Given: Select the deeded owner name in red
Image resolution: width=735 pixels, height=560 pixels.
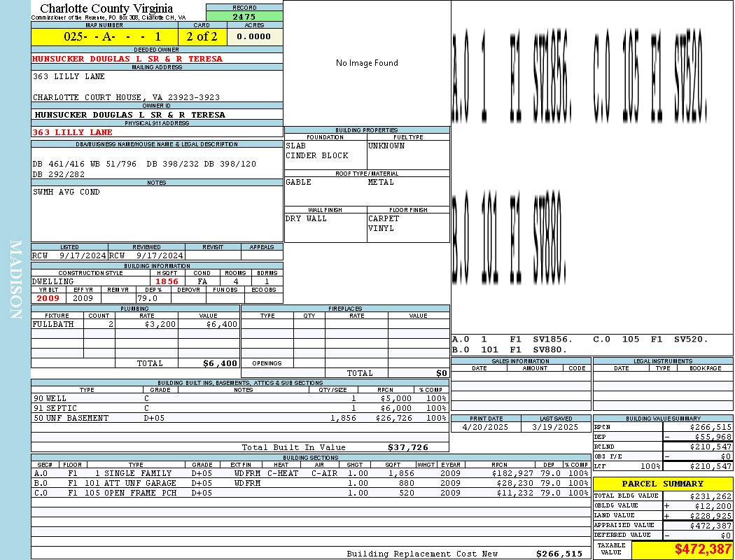Looking at the screenshot, I should (x=127, y=59).
